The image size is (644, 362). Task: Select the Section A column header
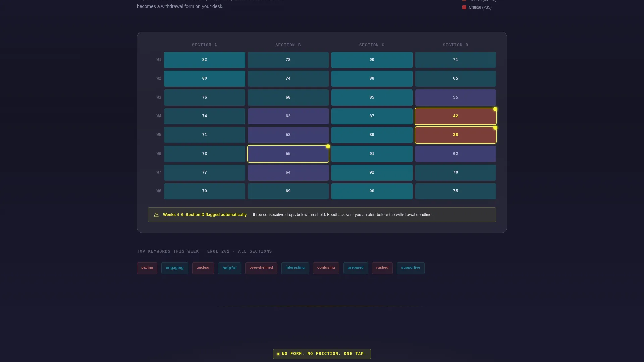point(204,45)
